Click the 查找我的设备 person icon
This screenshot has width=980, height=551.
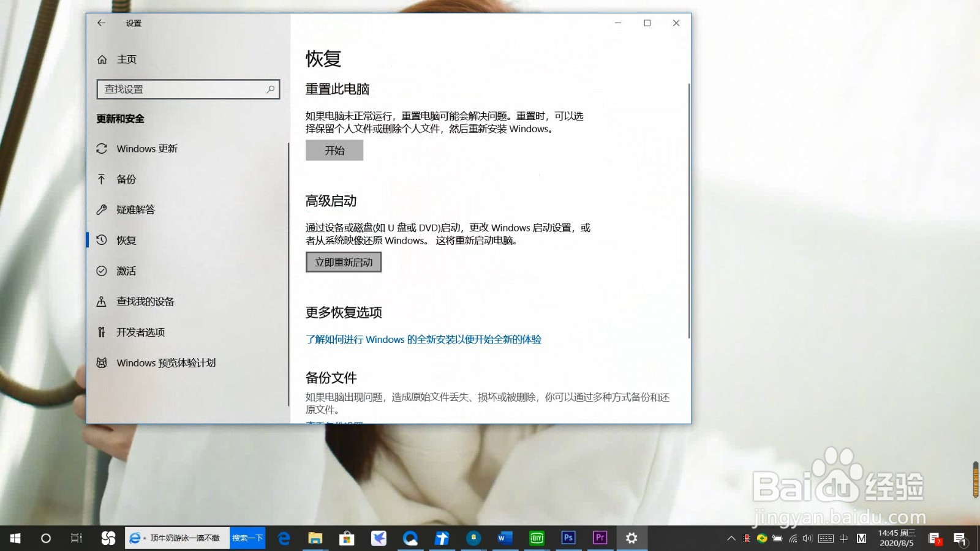102,301
